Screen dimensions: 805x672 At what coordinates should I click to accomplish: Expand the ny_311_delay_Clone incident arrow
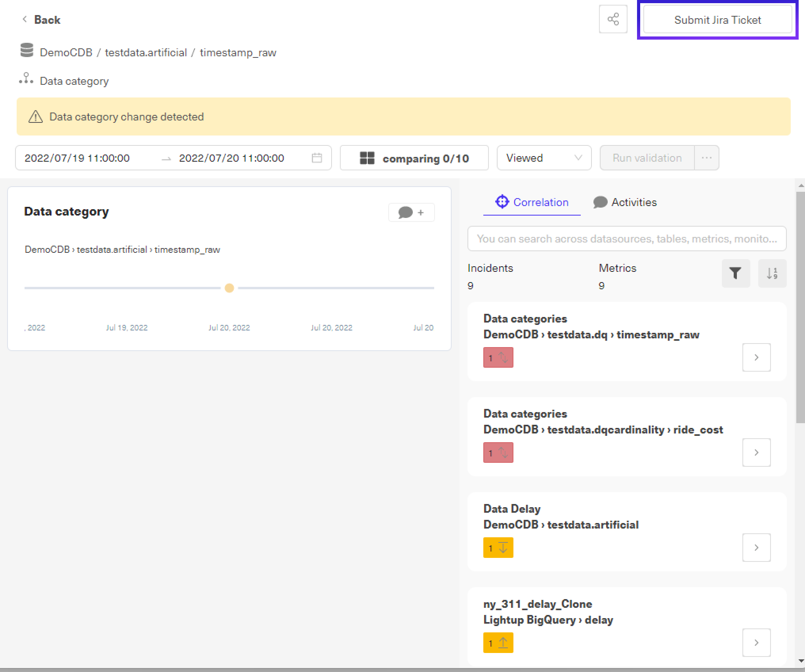(x=756, y=643)
